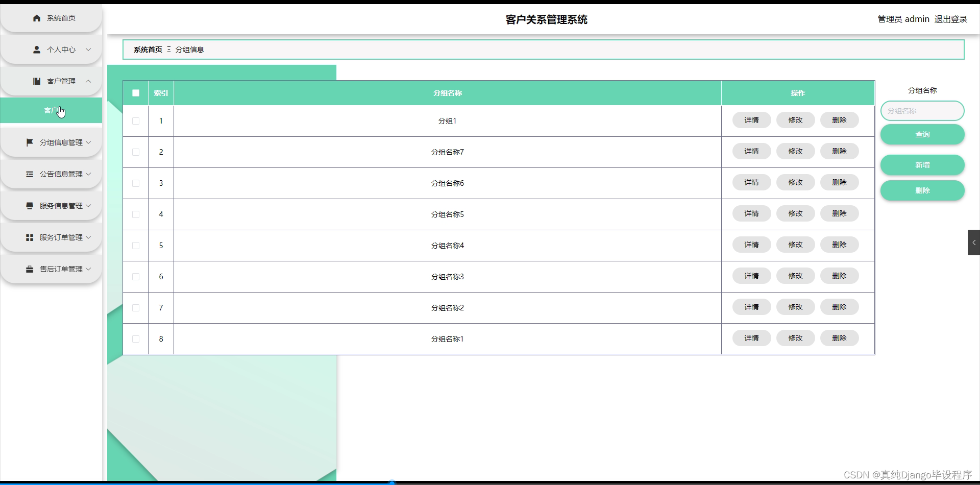This screenshot has height=485, width=980.
Task: Select the 系统首页 home icon
Action: 36,18
